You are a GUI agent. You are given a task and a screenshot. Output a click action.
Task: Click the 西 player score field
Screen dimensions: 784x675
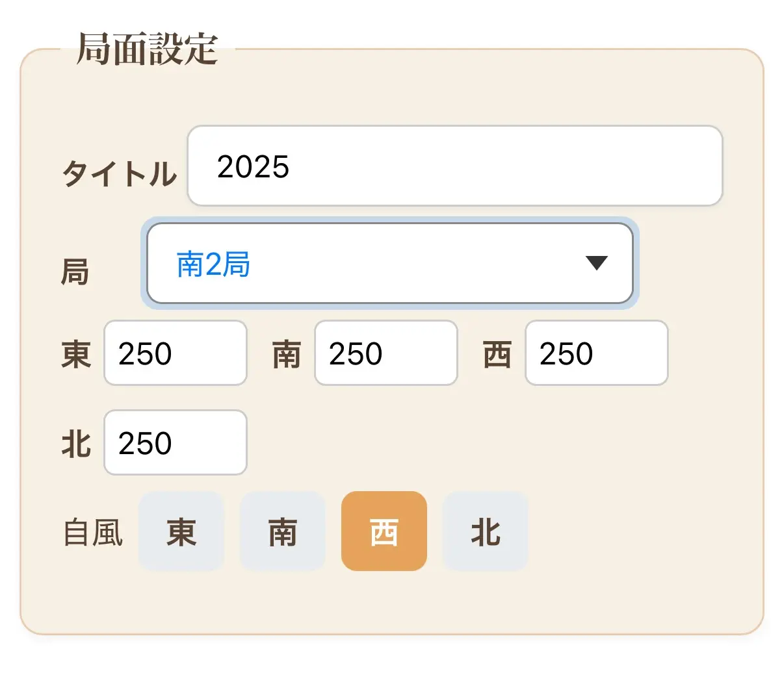pos(595,353)
